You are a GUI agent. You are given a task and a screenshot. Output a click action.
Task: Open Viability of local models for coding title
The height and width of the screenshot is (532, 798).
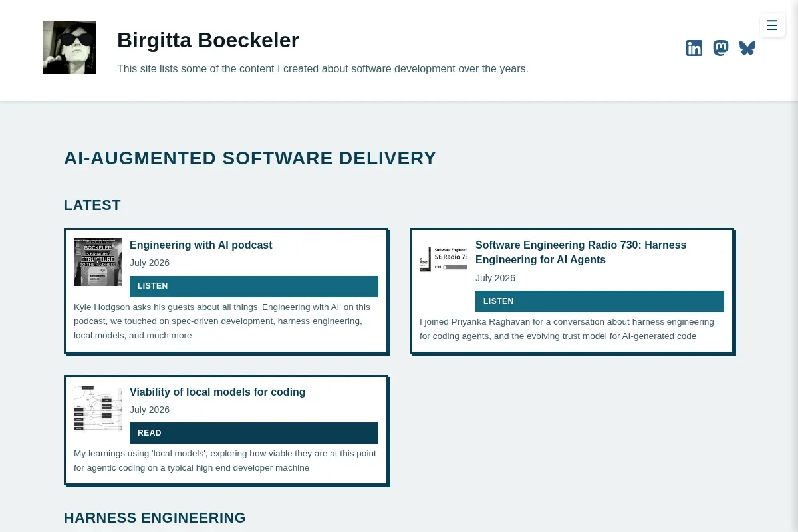click(217, 392)
